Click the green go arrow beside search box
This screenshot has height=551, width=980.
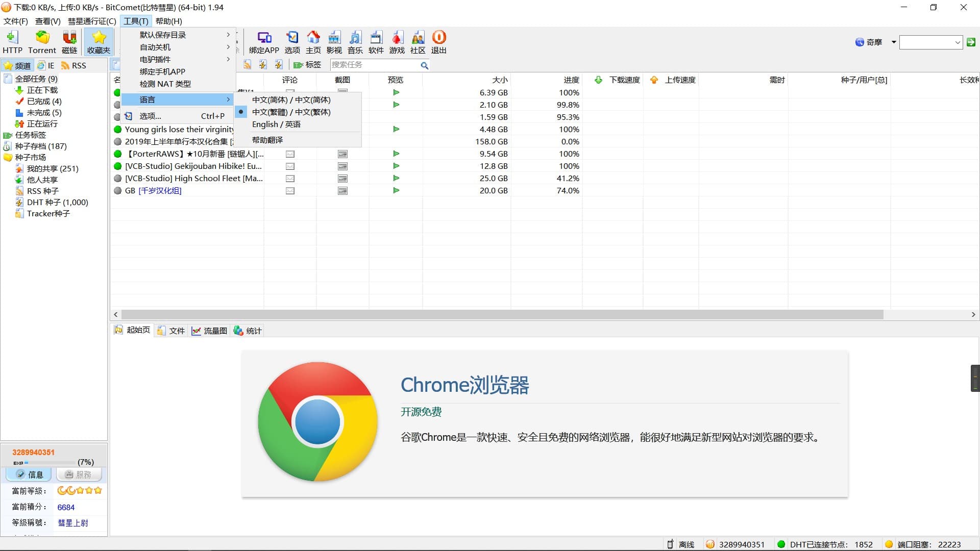971,42
